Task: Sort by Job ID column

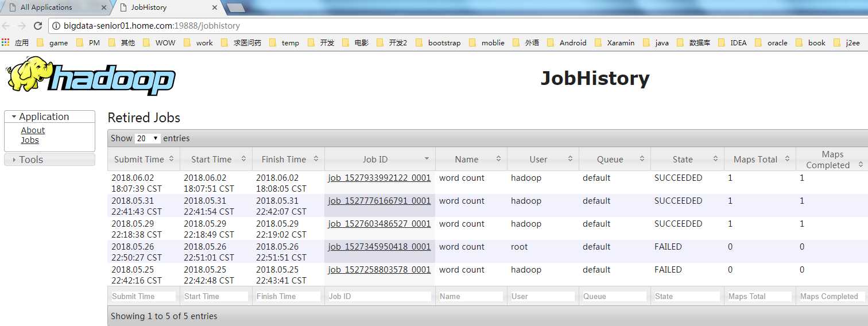Action: pos(380,159)
